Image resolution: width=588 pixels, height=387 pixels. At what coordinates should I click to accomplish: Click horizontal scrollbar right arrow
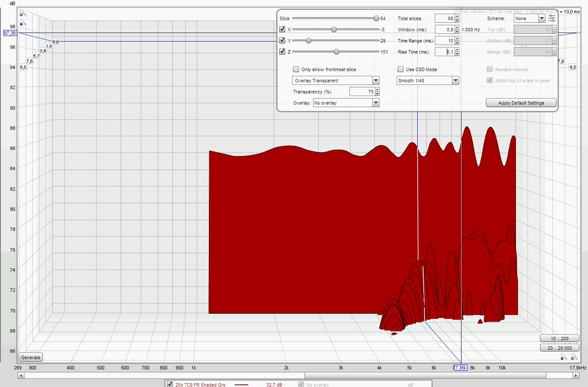point(576,375)
